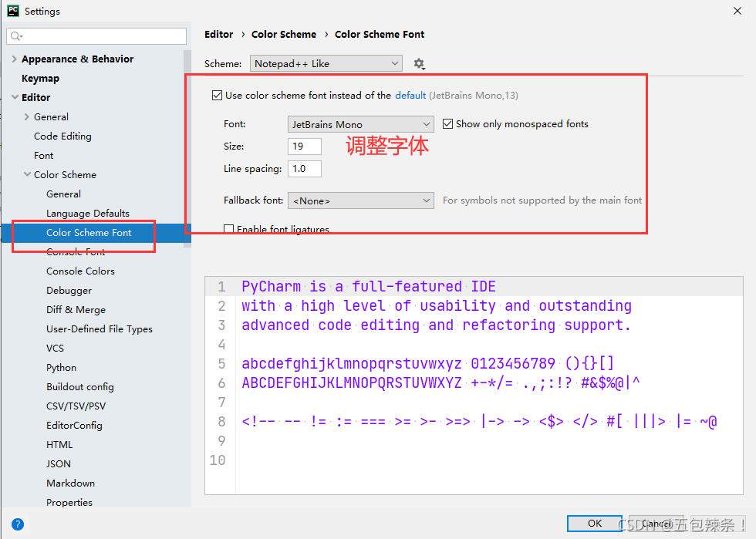The width and height of the screenshot is (756, 539).
Task: Click the Line spacing input field
Action: click(x=304, y=169)
